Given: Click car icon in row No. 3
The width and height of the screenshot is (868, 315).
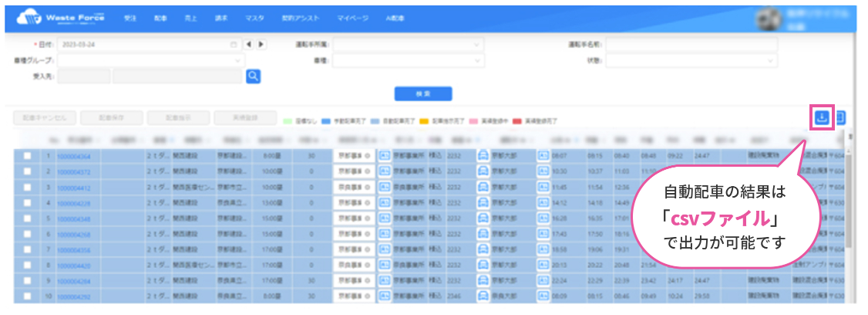Looking at the screenshot, I should (483, 188).
